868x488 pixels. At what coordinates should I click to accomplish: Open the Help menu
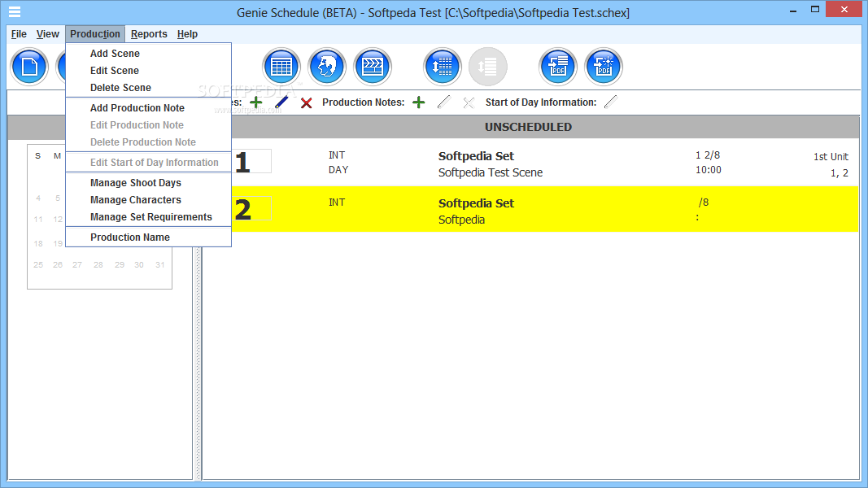click(x=187, y=34)
